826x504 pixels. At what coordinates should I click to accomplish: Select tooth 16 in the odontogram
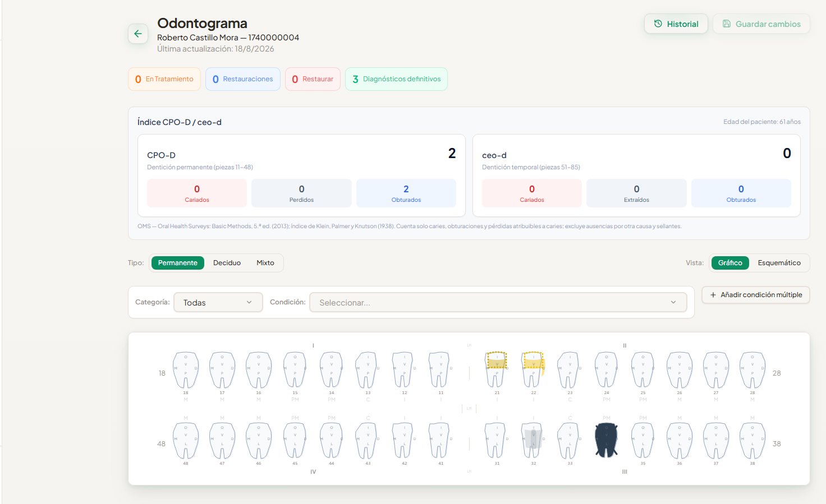point(259,370)
